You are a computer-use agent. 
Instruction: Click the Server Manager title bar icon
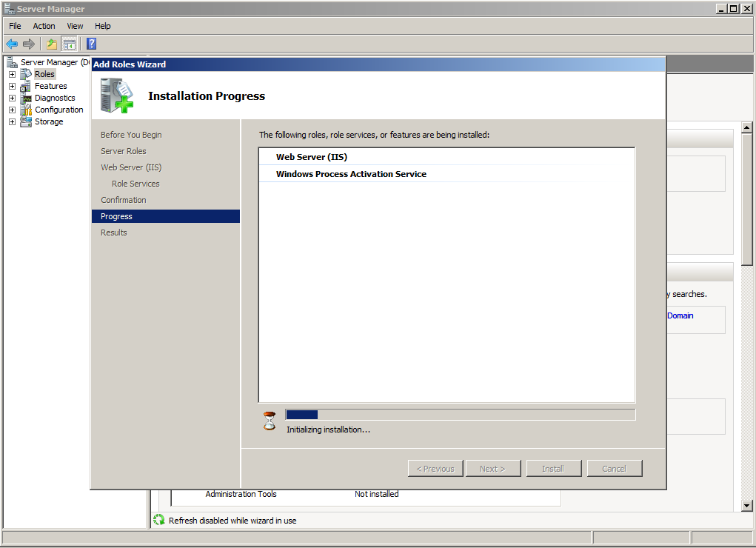(x=9, y=8)
